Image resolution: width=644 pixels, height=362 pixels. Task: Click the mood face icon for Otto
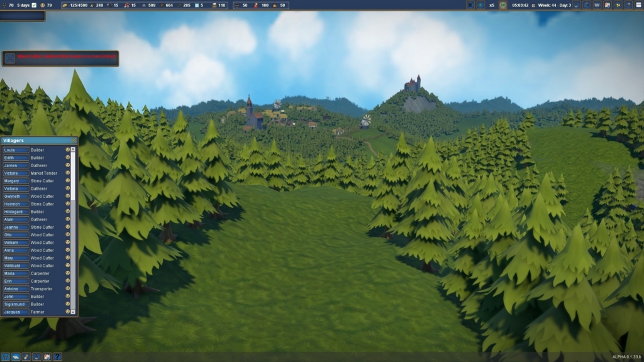coord(67,234)
